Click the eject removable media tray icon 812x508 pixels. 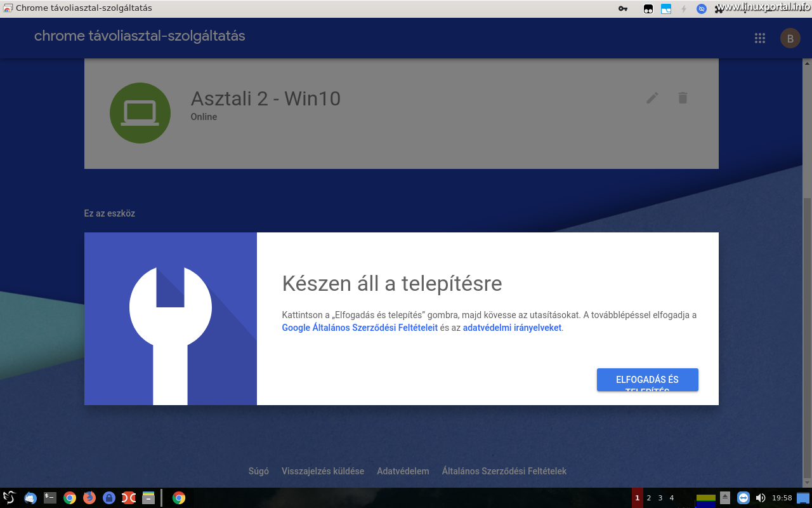tap(725, 498)
